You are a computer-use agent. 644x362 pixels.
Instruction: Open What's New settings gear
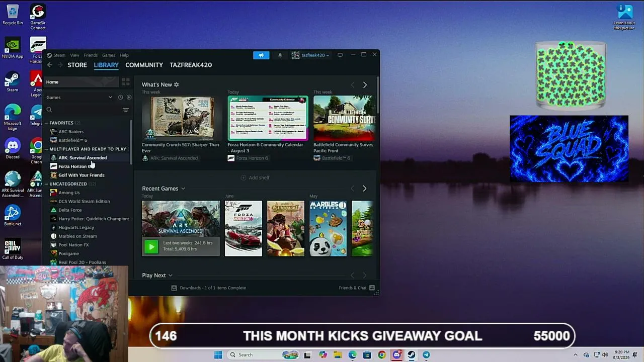176,84
